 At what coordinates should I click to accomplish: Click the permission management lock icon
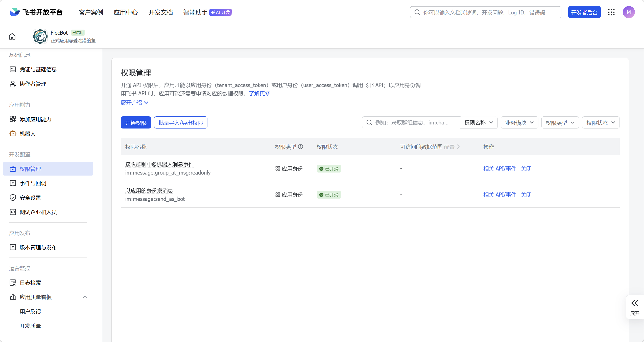pos(13,169)
